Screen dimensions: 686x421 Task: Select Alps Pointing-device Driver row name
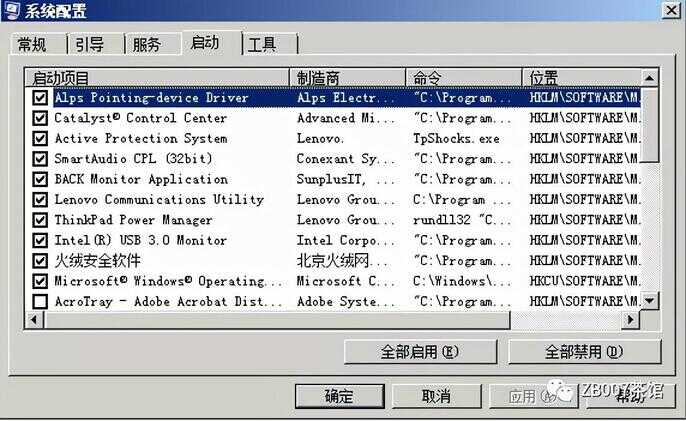point(151,98)
